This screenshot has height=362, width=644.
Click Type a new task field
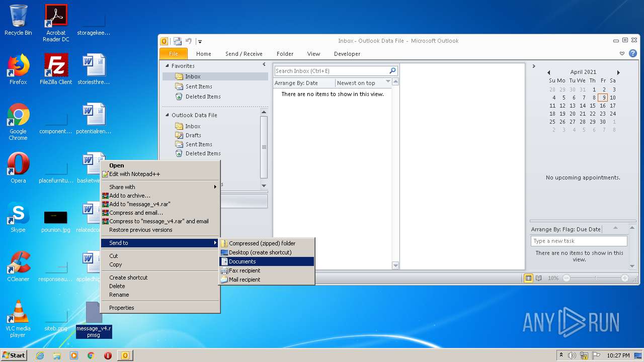(579, 241)
